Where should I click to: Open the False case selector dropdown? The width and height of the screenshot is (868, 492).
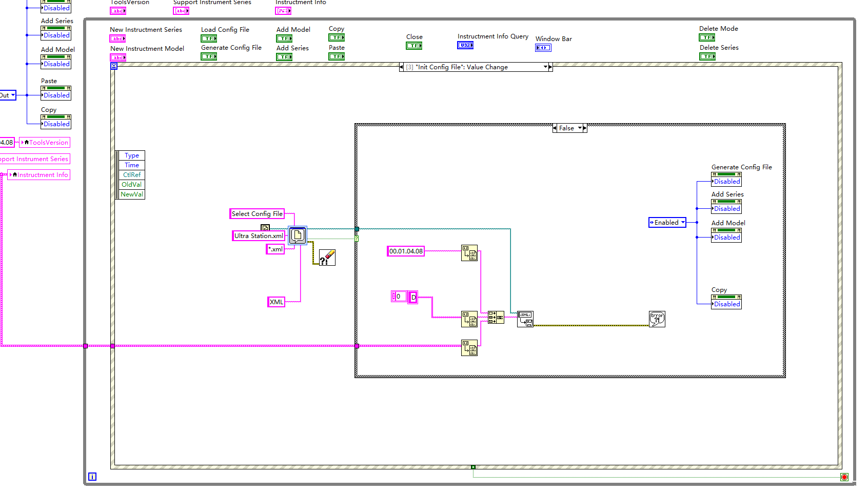tap(580, 128)
